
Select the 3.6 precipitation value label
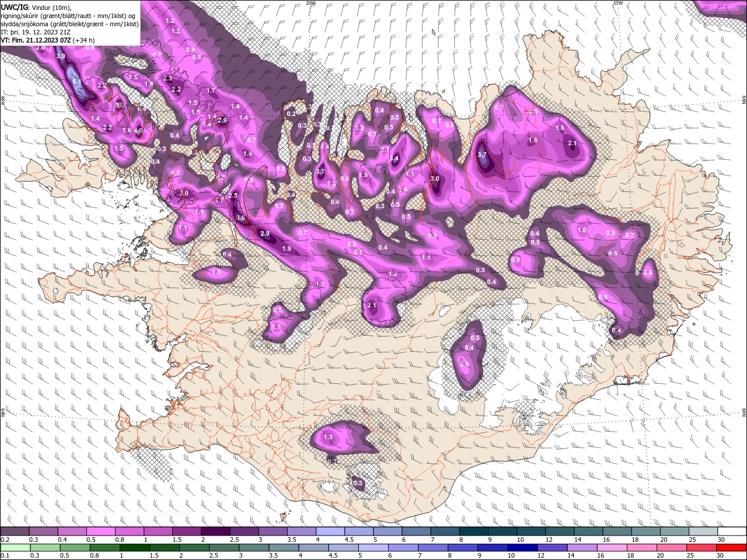[x=241, y=218]
